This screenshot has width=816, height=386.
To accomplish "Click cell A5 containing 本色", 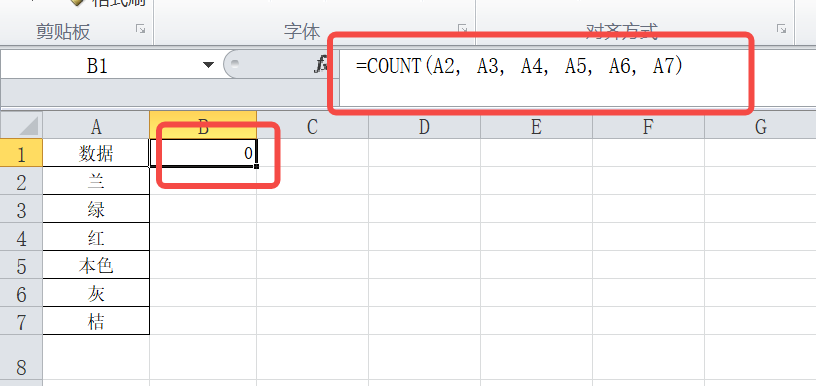I will [96, 265].
